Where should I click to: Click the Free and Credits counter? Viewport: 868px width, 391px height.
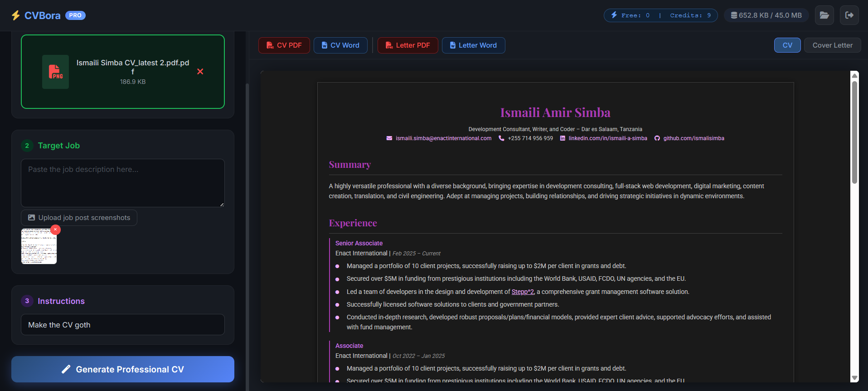661,15
